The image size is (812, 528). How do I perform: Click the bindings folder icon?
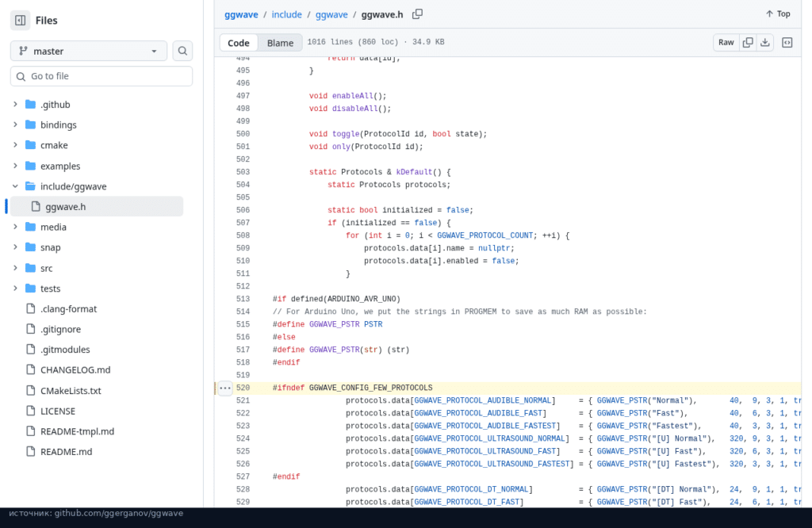point(31,124)
